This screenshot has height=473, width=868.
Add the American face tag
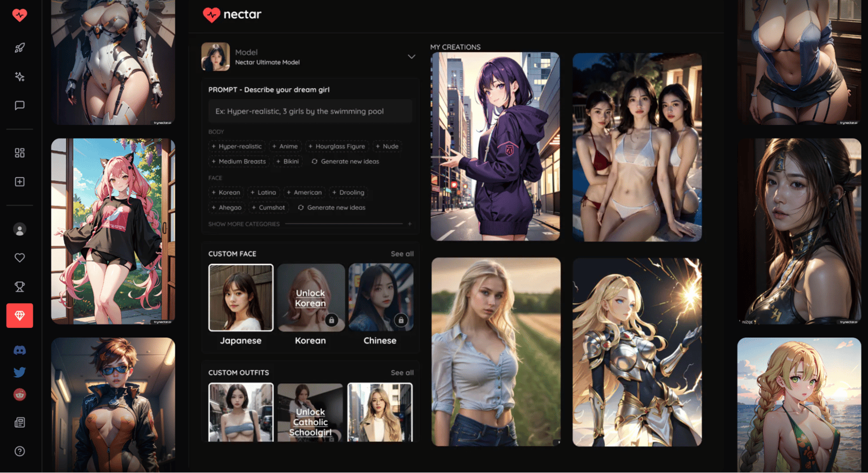[304, 192]
